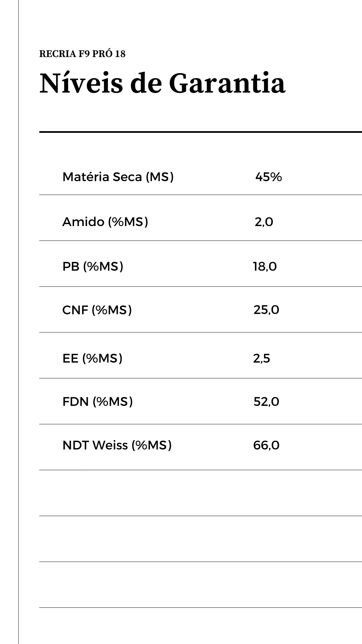The width and height of the screenshot is (362, 644).
Task: Select the 45% value
Action: click(x=268, y=177)
